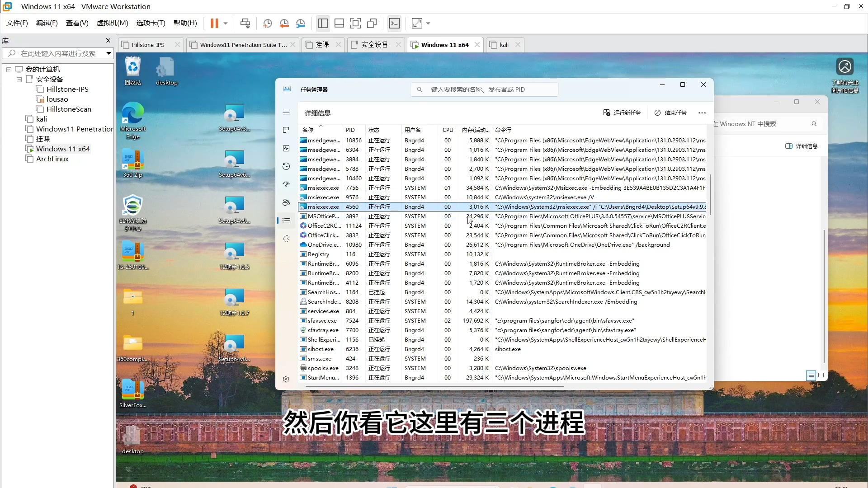Open Startup apps in Task Manager sidebar
The height and width of the screenshot is (488, 868).
click(x=286, y=184)
